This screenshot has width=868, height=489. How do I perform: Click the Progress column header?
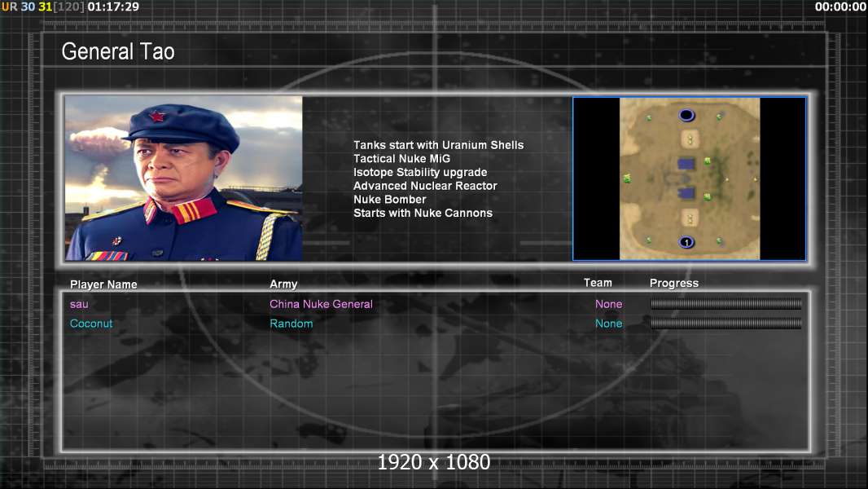(x=673, y=283)
